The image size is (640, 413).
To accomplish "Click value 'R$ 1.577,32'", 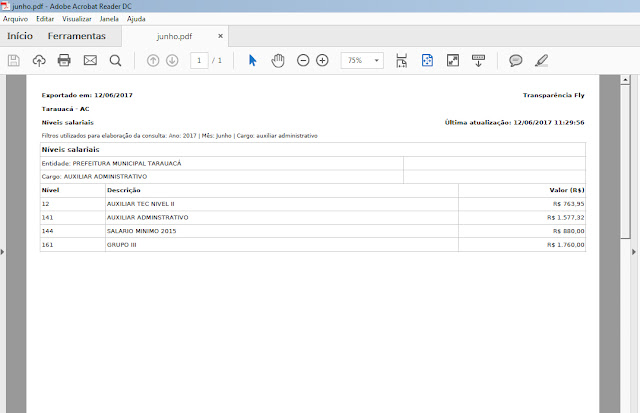I will tap(566, 218).
